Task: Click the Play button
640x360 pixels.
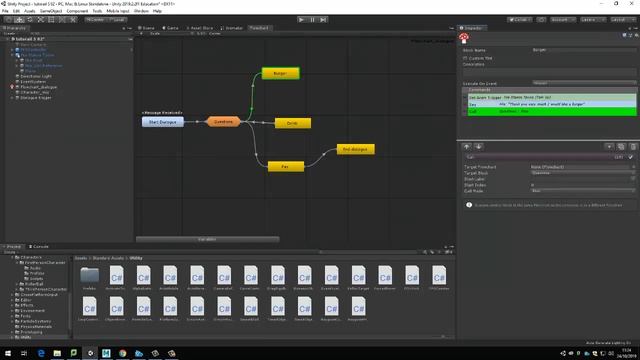Action: click(x=302, y=20)
